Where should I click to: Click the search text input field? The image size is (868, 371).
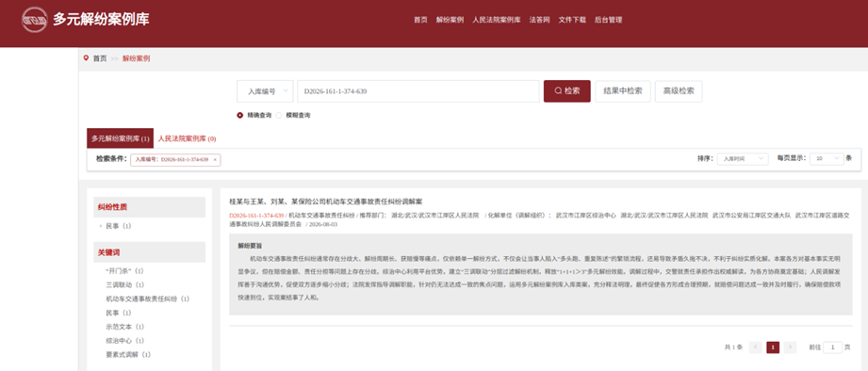tap(418, 91)
